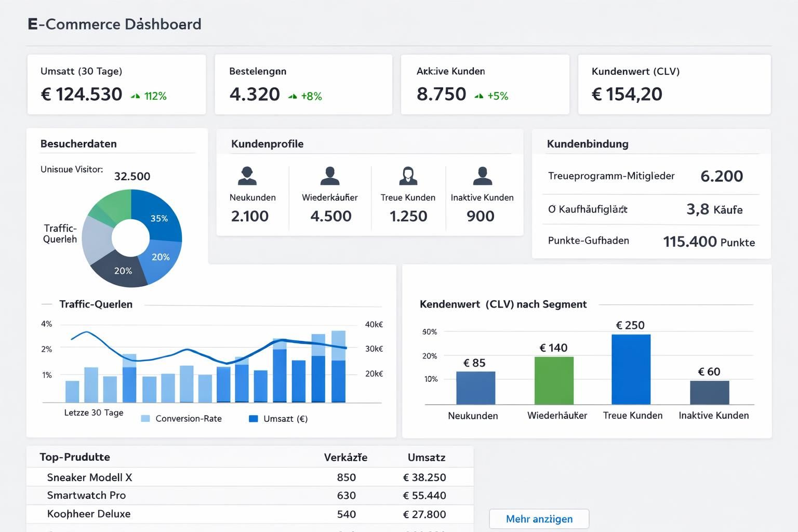Click the Umsatz column header
The image size is (798, 532).
point(427,457)
